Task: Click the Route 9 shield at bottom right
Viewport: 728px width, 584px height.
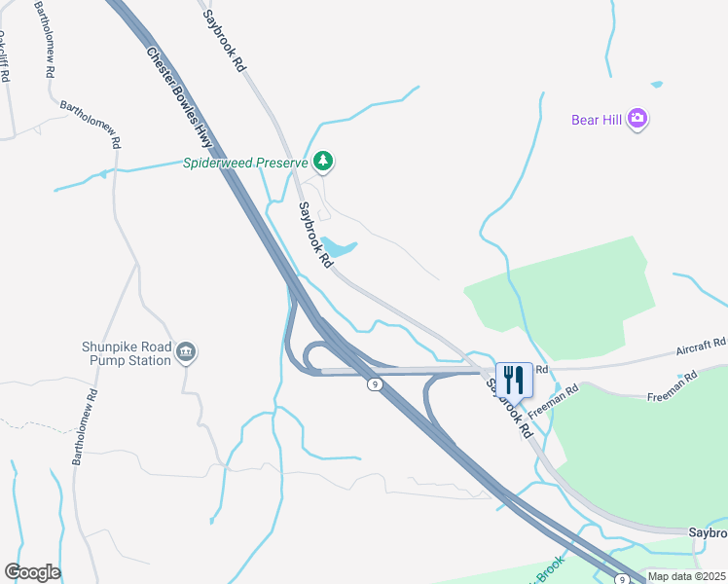Action: coord(622,579)
